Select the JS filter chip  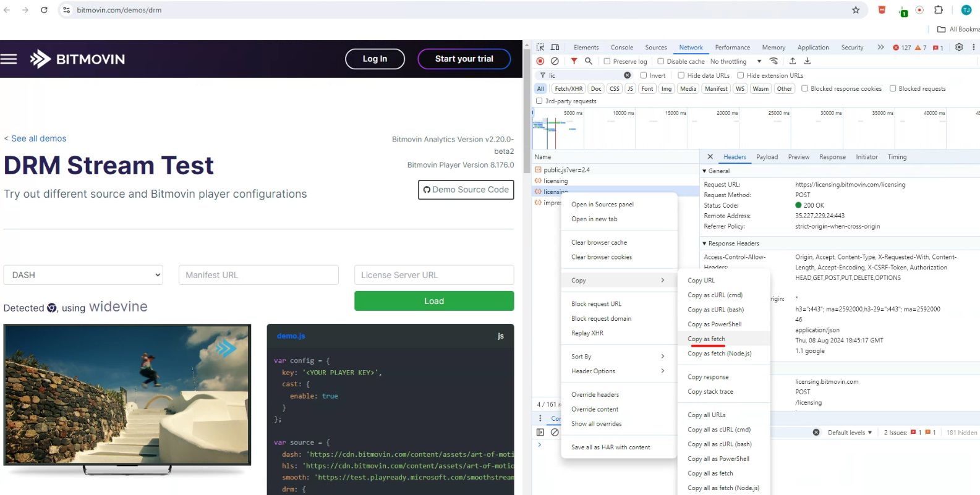(630, 89)
